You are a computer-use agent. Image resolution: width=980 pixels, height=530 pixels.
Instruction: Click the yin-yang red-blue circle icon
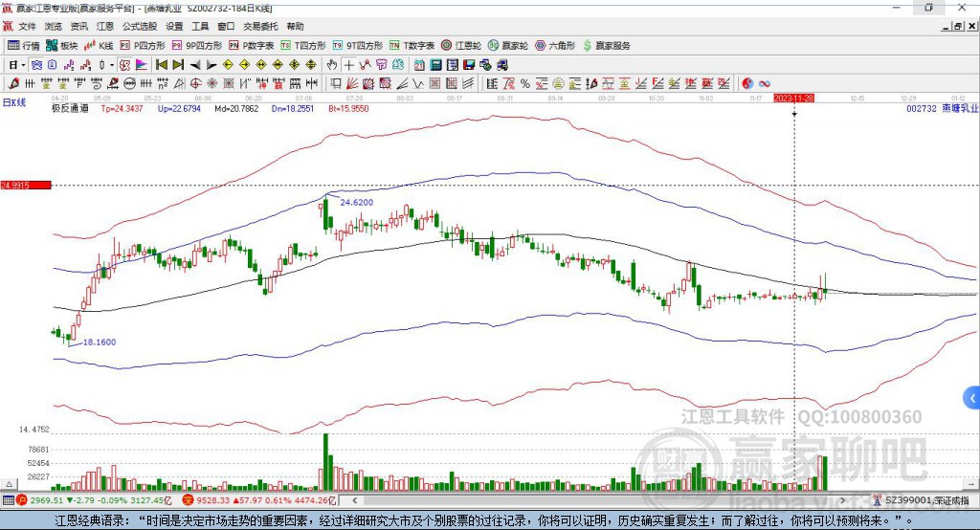point(747,84)
